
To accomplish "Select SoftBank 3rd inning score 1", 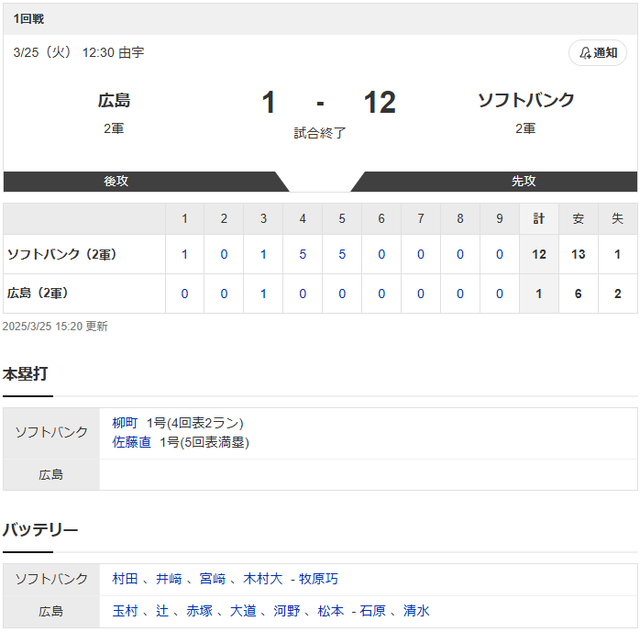I will coord(263,254).
